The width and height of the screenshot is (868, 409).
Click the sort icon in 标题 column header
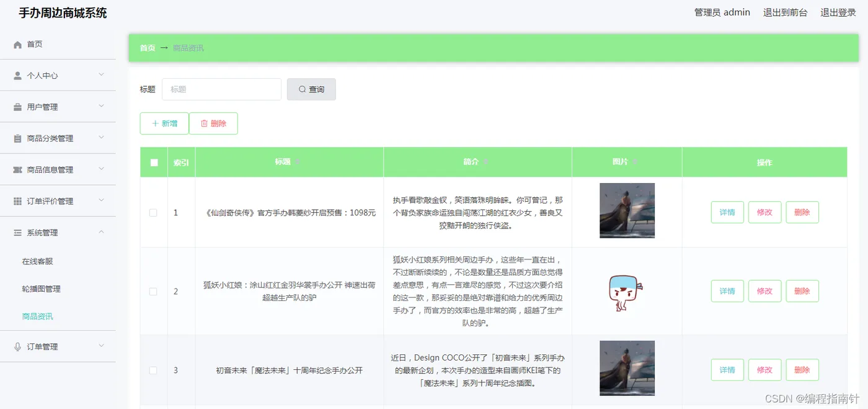(x=298, y=162)
